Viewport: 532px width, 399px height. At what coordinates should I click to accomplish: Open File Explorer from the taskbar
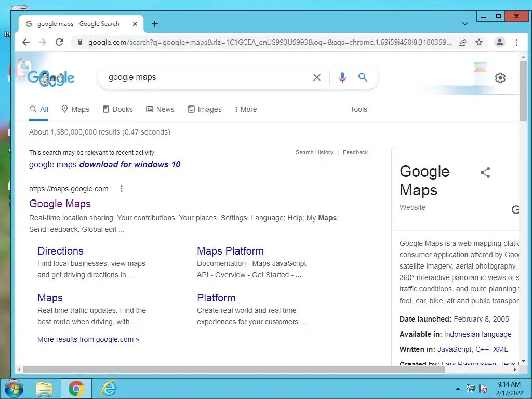[45, 389]
